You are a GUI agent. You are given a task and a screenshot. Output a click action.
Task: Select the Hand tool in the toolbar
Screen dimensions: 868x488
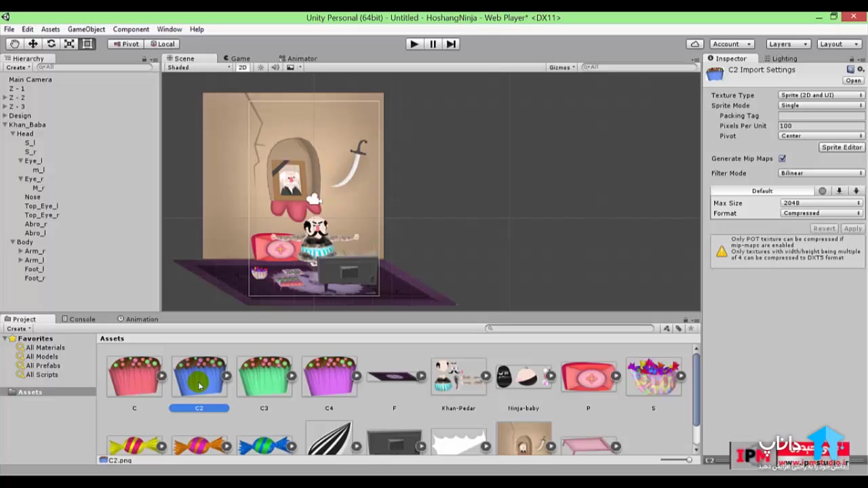click(14, 44)
